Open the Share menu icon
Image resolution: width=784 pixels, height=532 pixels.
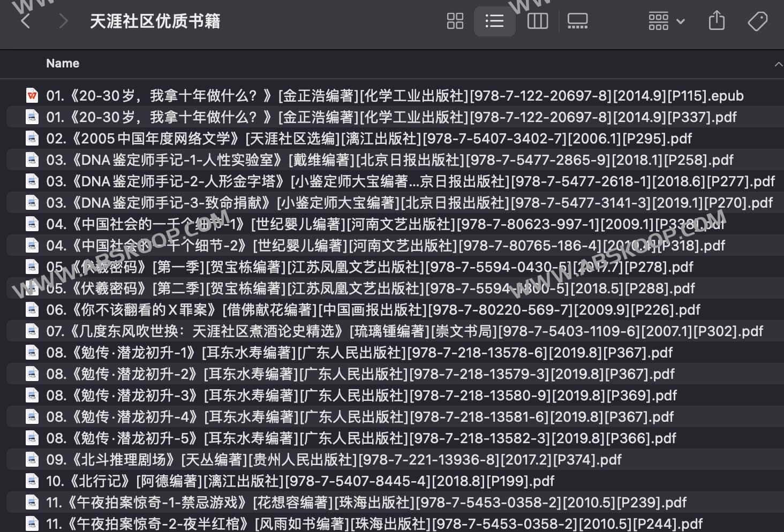coord(716,21)
